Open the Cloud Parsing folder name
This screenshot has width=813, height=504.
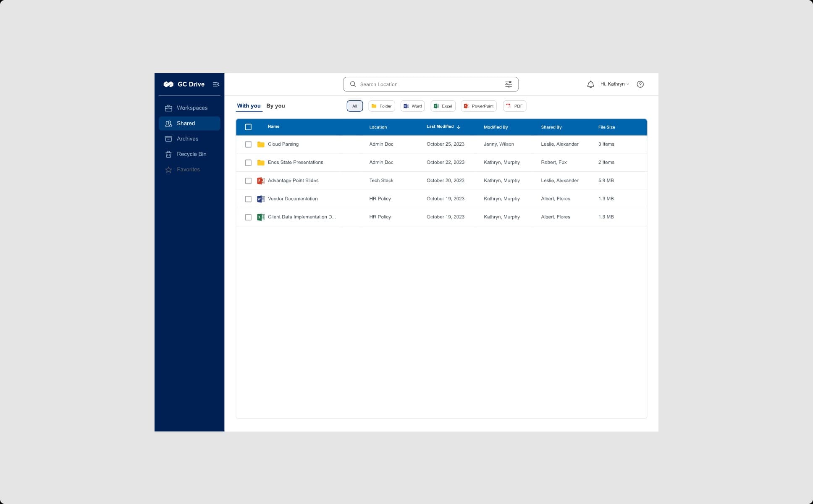click(283, 144)
